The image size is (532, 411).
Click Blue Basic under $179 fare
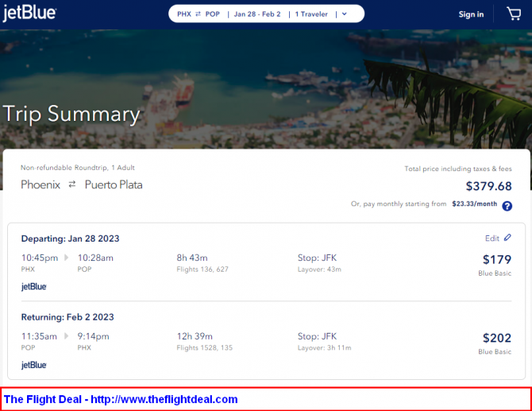click(x=495, y=273)
